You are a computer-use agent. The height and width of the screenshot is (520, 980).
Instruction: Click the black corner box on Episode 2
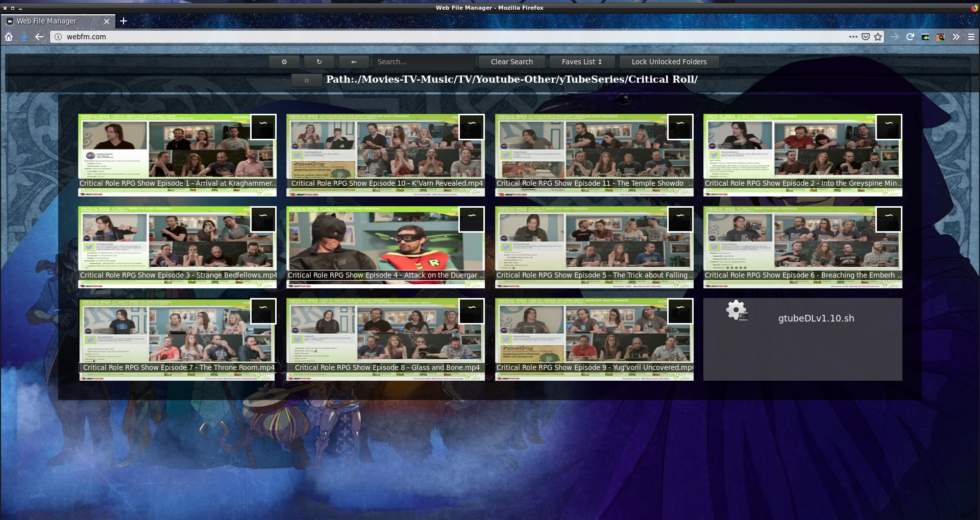pyautogui.click(x=889, y=127)
